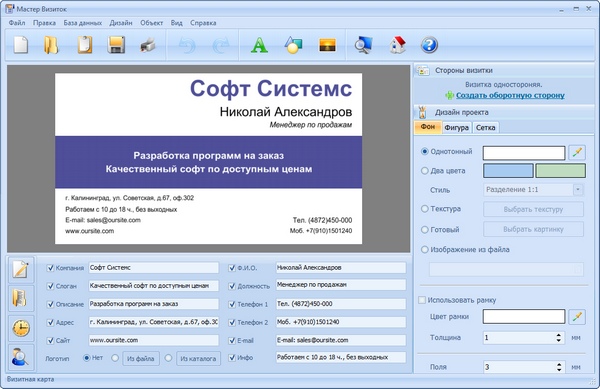Open the Правка menu
The width and height of the screenshot is (600, 389).
44,23
